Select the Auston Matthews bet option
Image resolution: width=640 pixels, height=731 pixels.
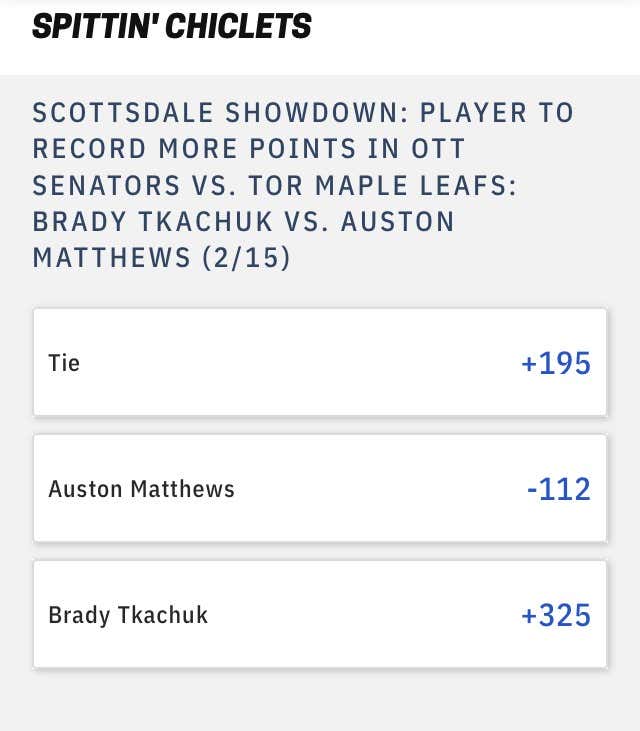coord(320,488)
